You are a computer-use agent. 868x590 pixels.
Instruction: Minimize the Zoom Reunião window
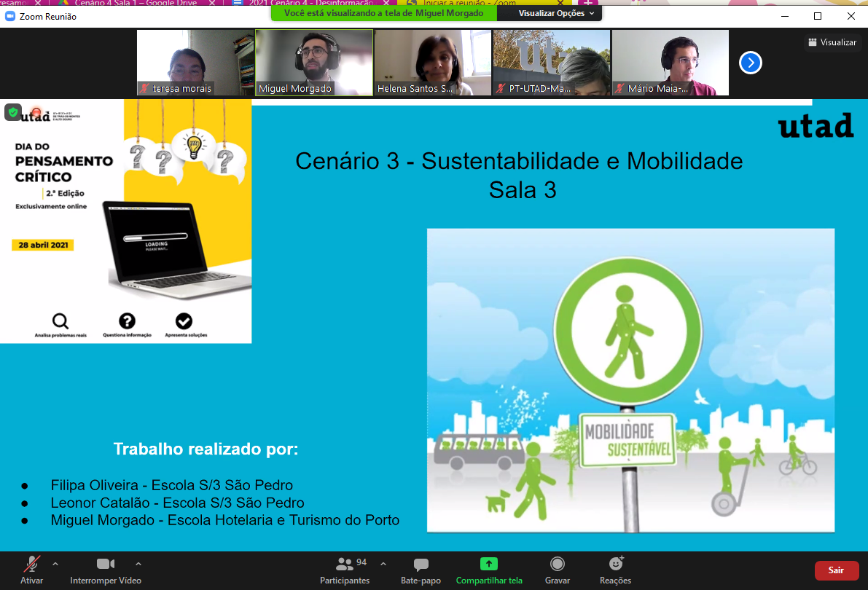(x=784, y=17)
